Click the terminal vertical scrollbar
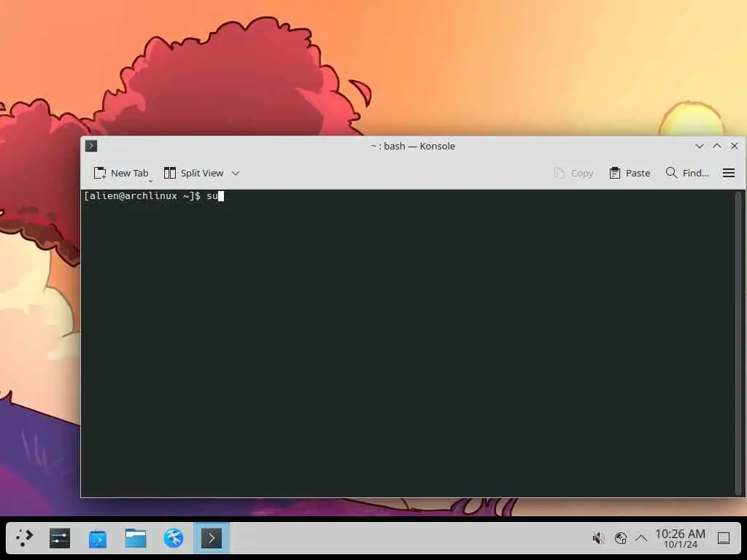Image resolution: width=747 pixels, height=560 pixels. click(x=738, y=343)
